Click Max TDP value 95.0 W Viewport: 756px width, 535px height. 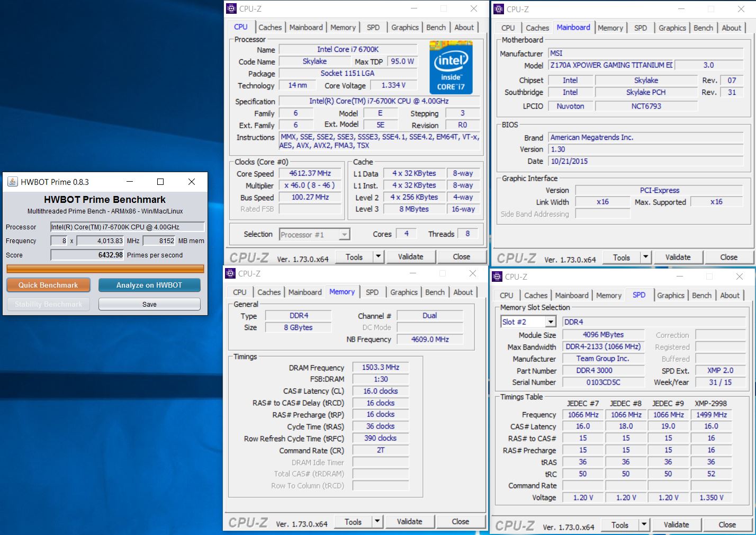(x=402, y=61)
